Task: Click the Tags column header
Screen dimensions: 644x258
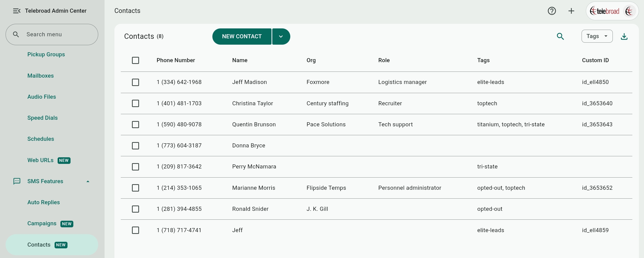Action: pyautogui.click(x=483, y=60)
